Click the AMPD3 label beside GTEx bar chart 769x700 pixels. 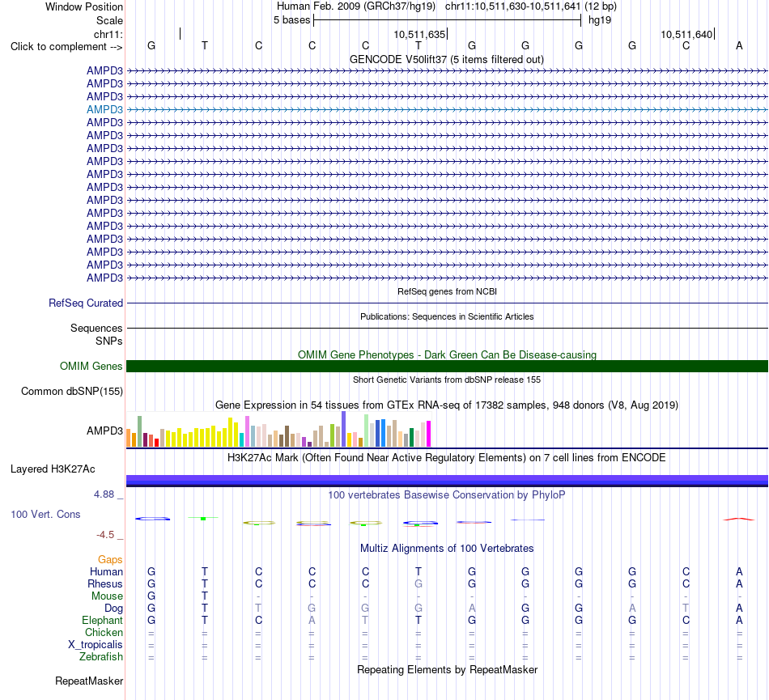[x=104, y=431]
